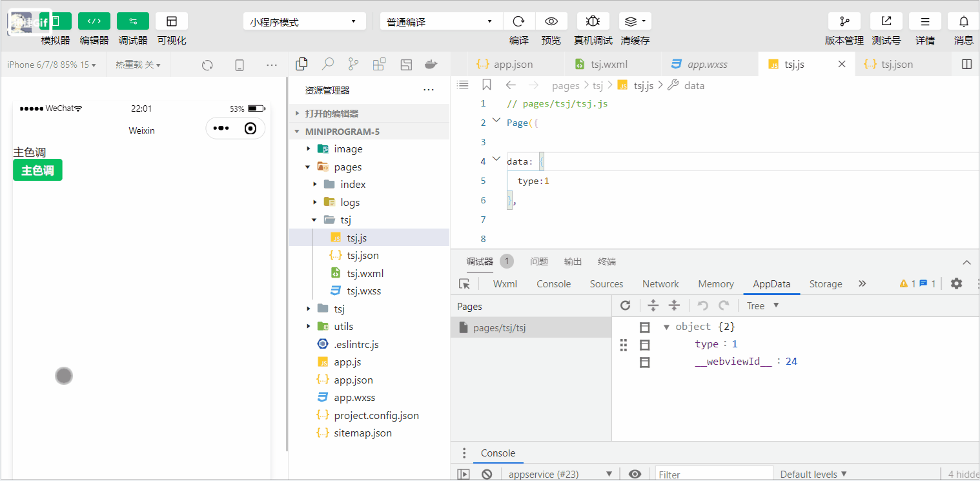Open tsj.wxml in the file tree
Viewport: 980px width, 481px height.
click(x=369, y=273)
